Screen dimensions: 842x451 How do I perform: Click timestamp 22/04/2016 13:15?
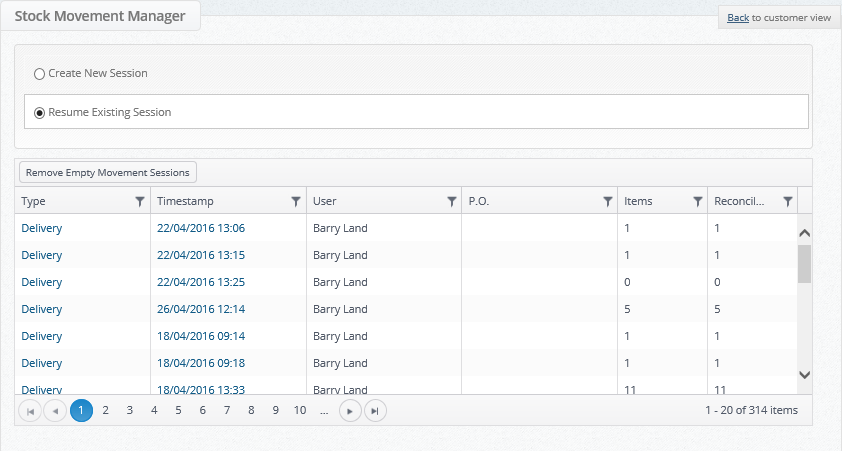[201, 255]
